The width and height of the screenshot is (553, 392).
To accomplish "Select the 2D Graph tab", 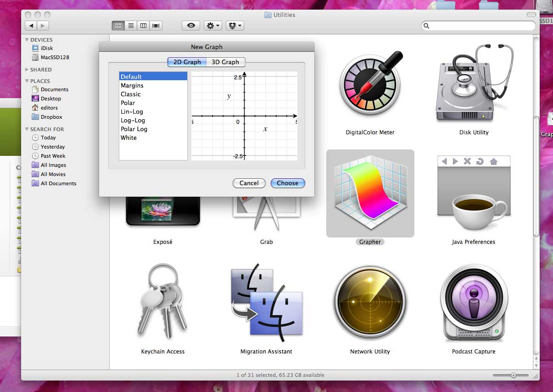I will coord(187,62).
